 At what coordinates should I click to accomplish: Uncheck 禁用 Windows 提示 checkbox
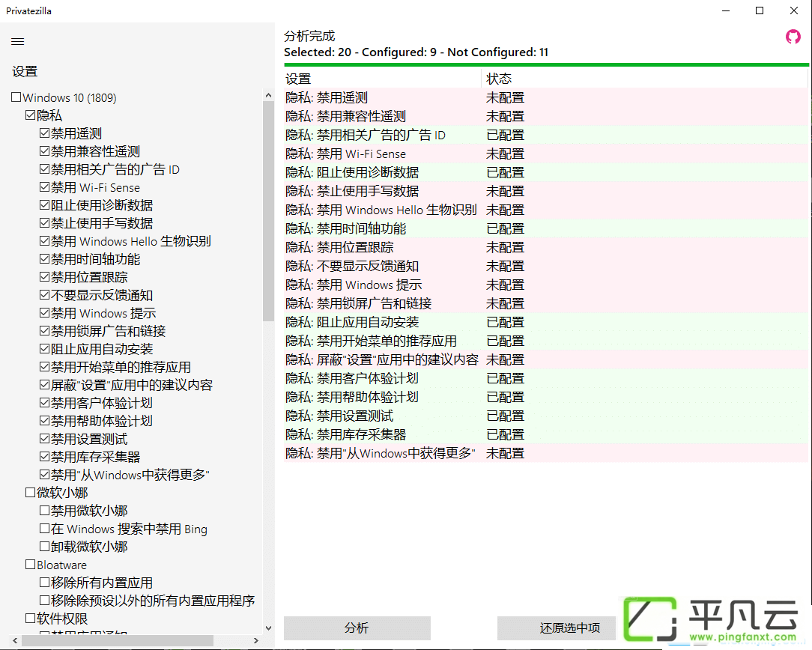pos(44,313)
